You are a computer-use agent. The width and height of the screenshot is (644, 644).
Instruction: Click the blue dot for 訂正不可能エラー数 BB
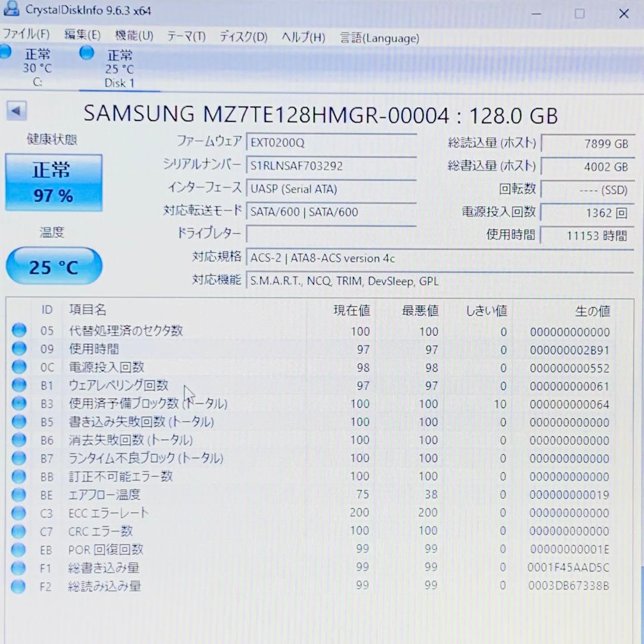pyautogui.click(x=18, y=476)
